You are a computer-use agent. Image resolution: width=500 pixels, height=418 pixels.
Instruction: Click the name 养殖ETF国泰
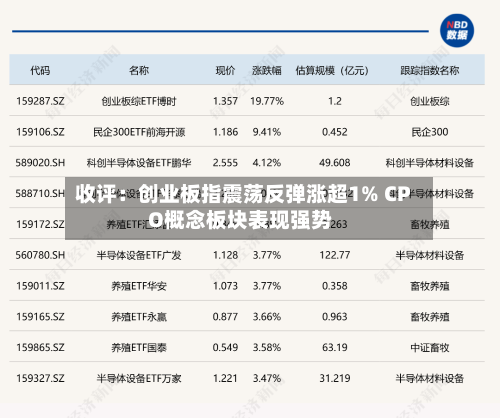coord(139,348)
